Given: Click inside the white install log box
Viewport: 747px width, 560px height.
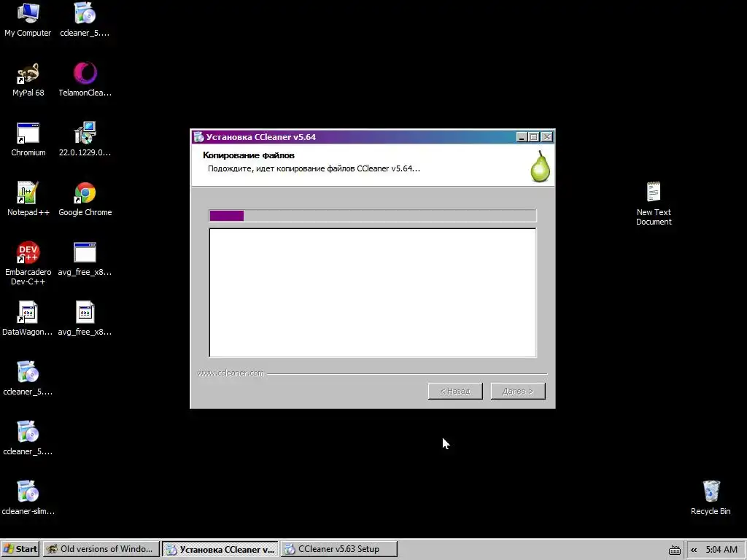Looking at the screenshot, I should [x=373, y=293].
